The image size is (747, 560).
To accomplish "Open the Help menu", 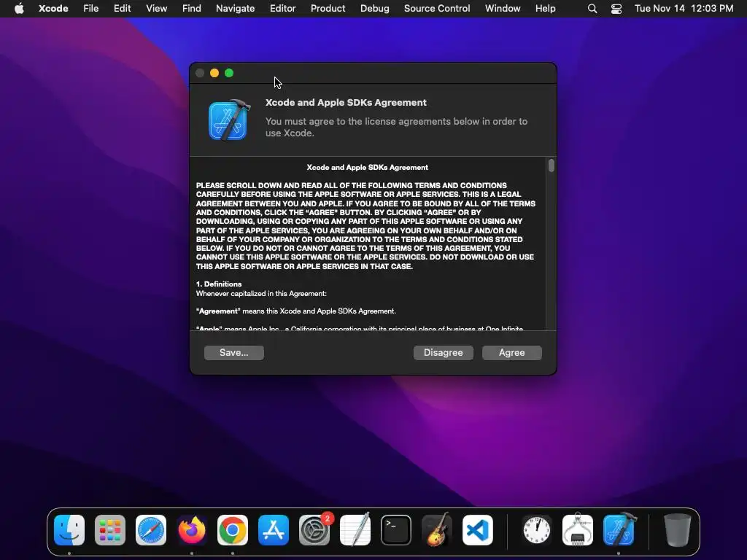I will pos(546,9).
